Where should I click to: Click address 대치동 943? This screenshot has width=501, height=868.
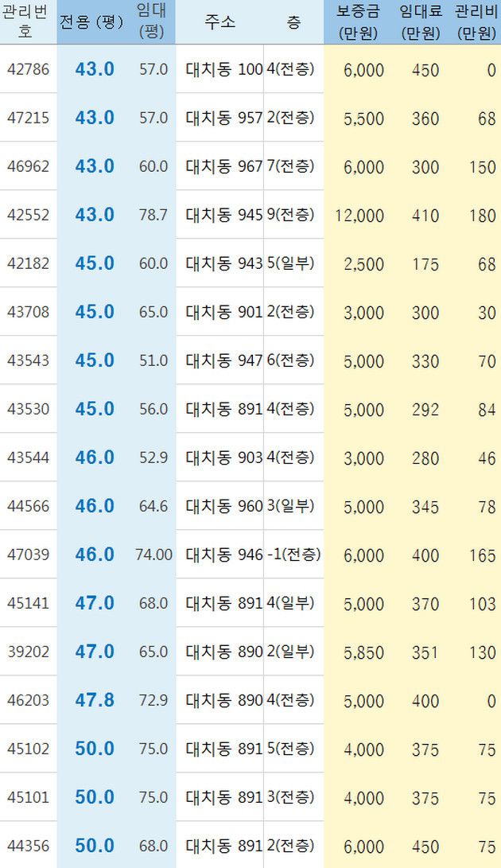(224, 263)
